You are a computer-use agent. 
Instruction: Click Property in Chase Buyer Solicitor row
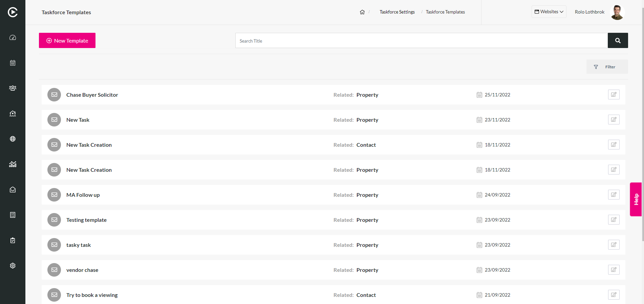(367, 95)
